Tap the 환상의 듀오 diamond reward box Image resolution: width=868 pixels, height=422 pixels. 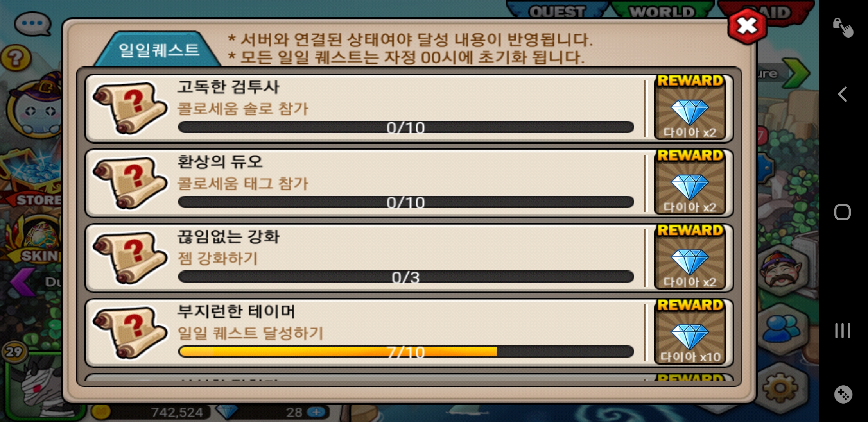(690, 182)
